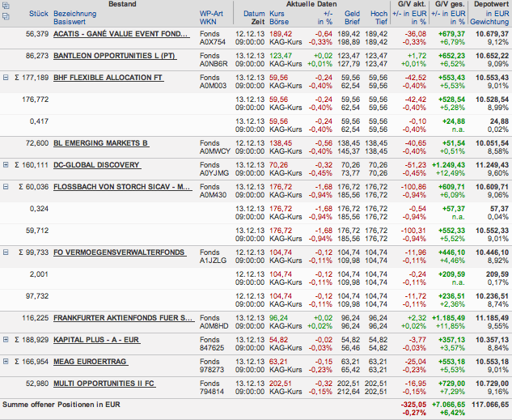Collapse the FO Vermoegensverwalterfonds group
Image resolution: width=512 pixels, height=420 pixels.
coord(6,252)
